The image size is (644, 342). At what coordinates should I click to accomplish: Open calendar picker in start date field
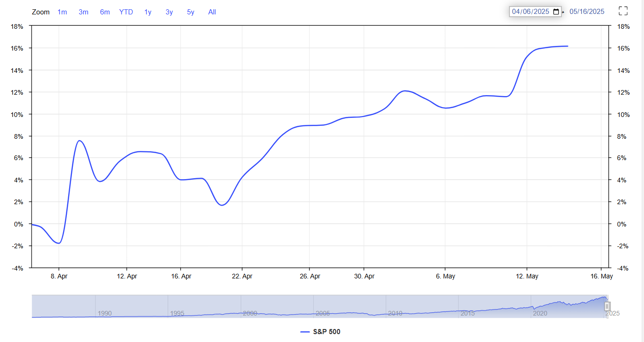556,12
